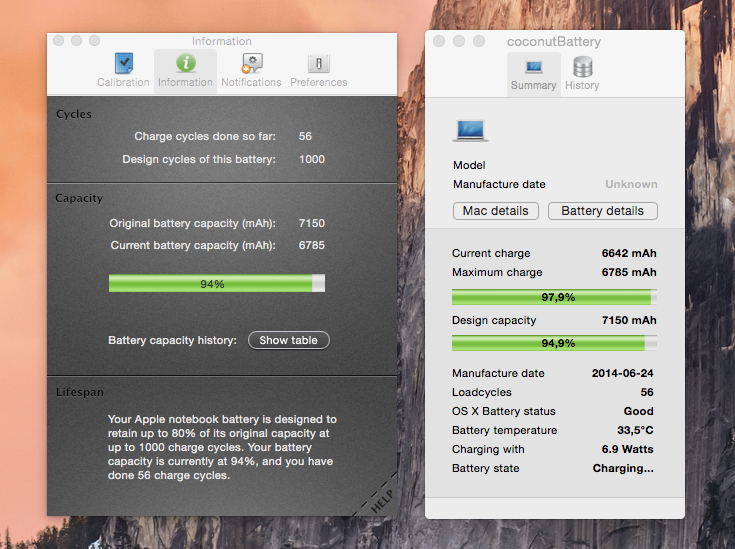The height and width of the screenshot is (549, 735).
Task: Click the Lifespan description paragraph
Action: 222,447
